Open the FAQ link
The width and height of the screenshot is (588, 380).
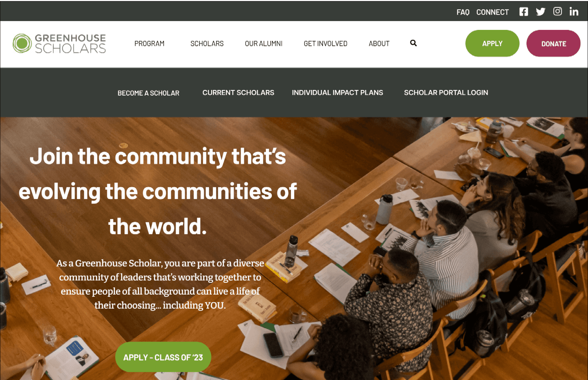click(x=463, y=12)
